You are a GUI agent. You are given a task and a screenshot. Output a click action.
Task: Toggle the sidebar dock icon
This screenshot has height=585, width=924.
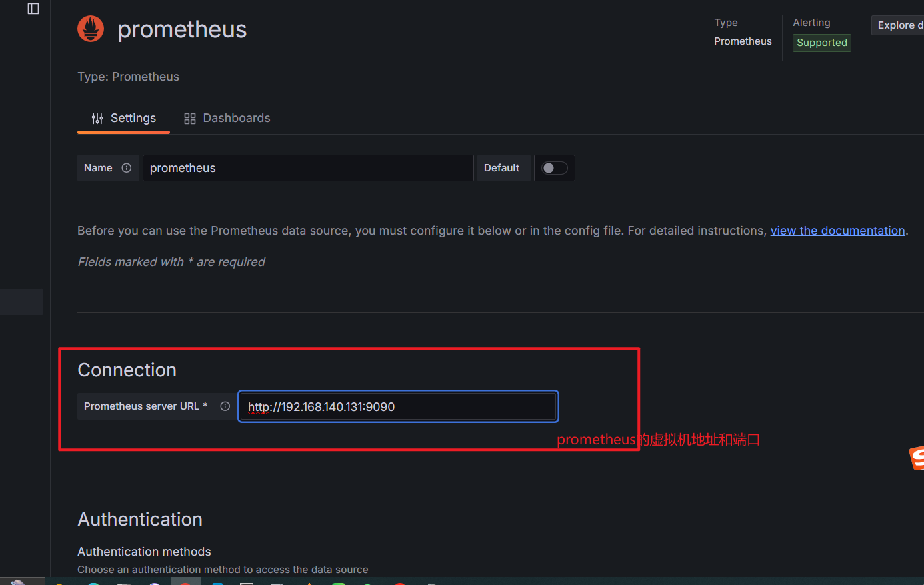[x=33, y=9]
